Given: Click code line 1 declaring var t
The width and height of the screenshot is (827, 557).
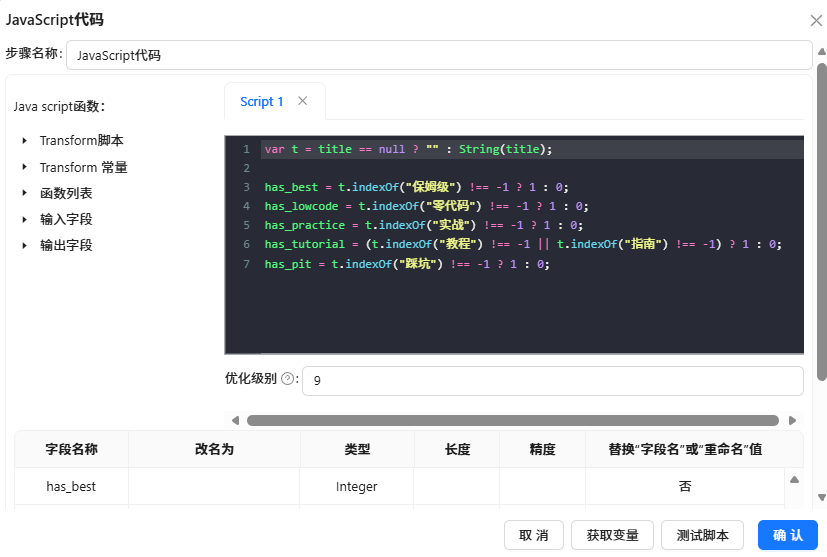Looking at the screenshot, I should (408, 149).
